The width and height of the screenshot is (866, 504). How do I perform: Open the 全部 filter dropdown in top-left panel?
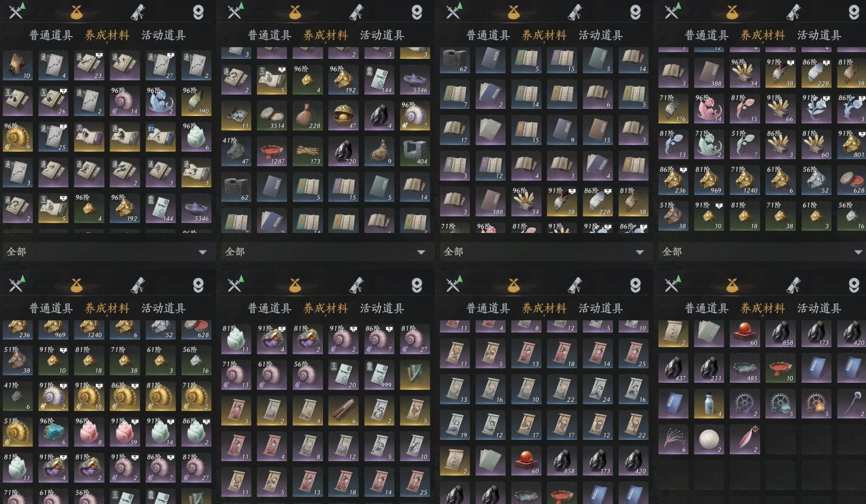click(108, 252)
